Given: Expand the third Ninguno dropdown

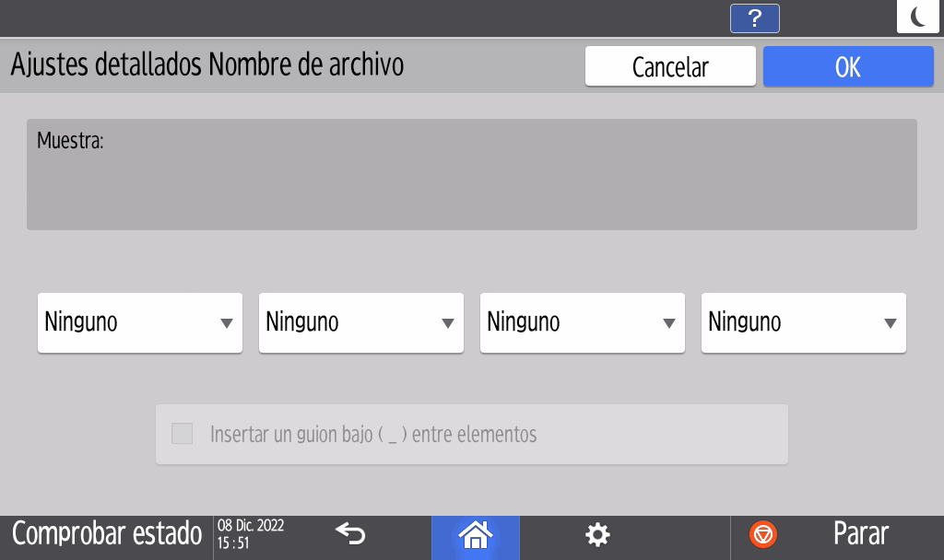Looking at the screenshot, I should (582, 322).
